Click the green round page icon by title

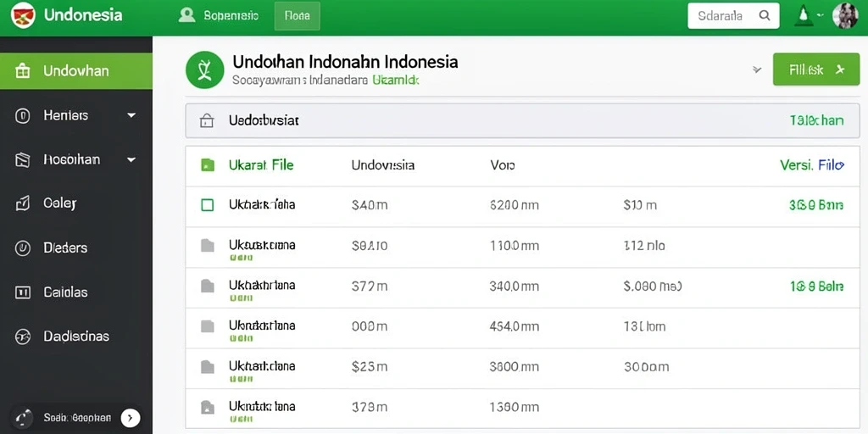point(205,70)
